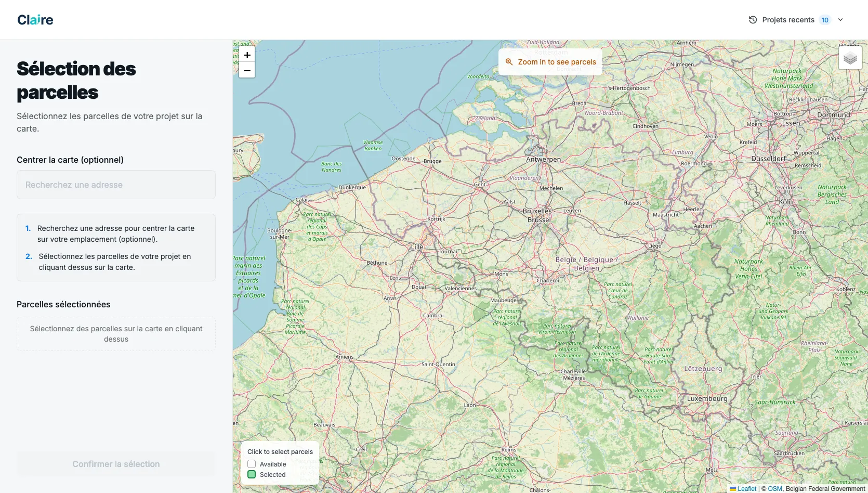Click the recent projects history icon

[753, 20]
